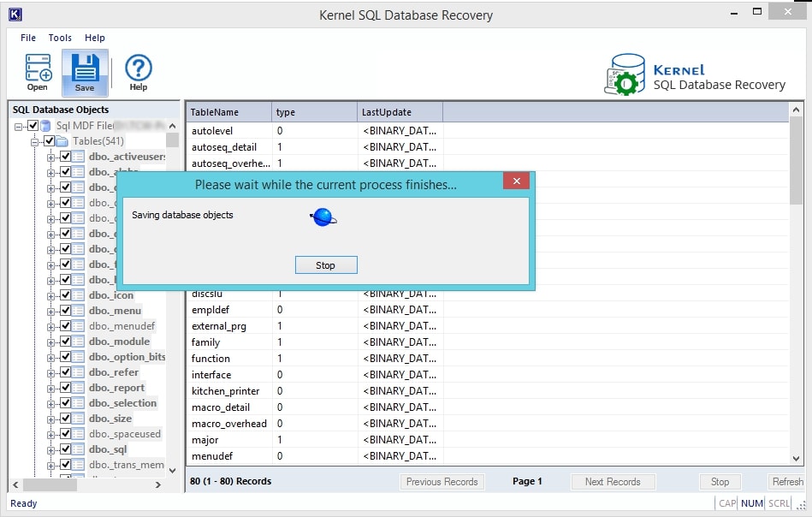
Task: Stop the saving process in the dialog
Action: click(326, 265)
